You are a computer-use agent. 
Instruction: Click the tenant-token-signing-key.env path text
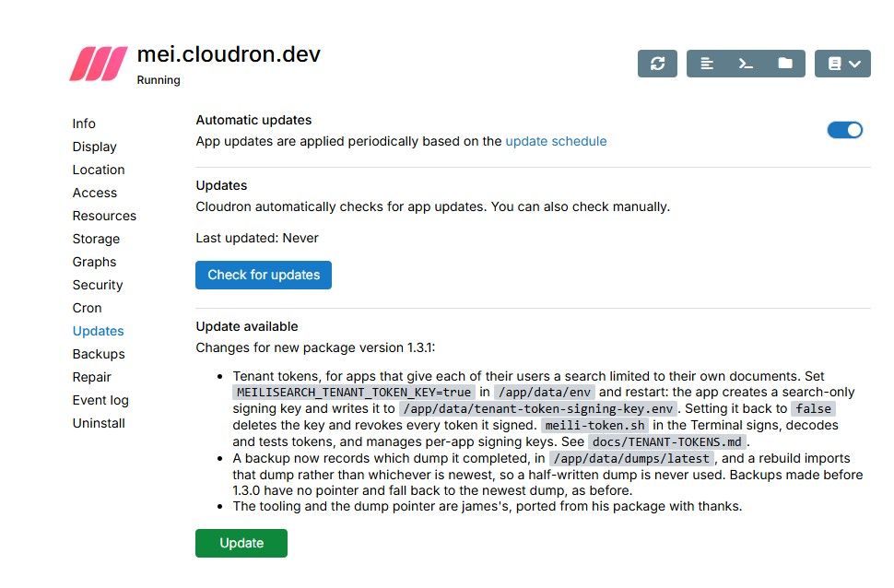tap(538, 409)
